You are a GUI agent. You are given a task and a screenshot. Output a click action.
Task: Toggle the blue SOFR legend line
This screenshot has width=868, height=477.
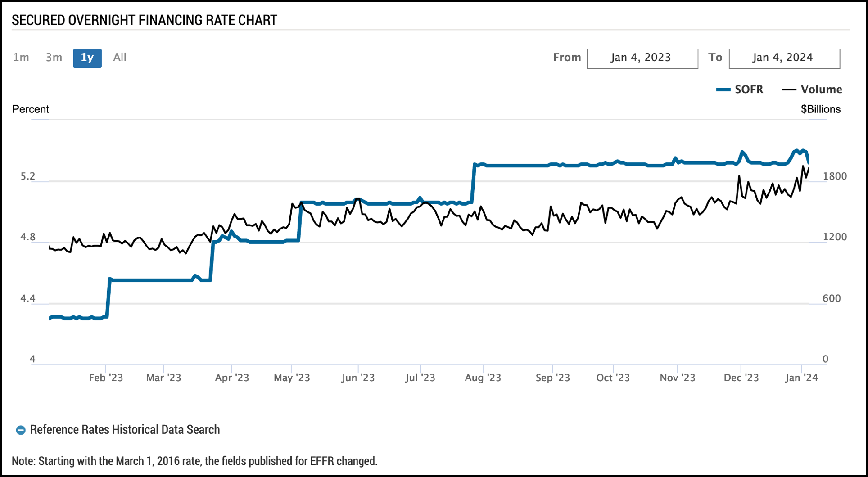point(723,90)
